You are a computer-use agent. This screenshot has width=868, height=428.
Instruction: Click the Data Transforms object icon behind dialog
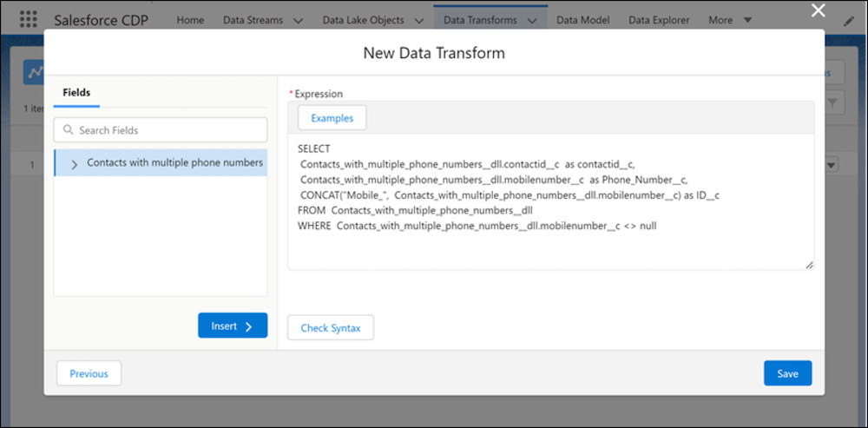[x=34, y=73]
